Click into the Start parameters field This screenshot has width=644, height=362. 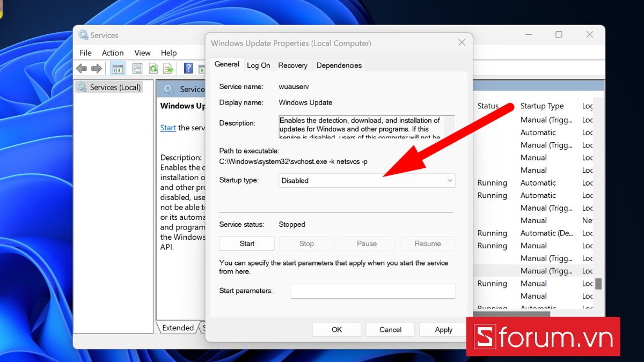point(373,291)
